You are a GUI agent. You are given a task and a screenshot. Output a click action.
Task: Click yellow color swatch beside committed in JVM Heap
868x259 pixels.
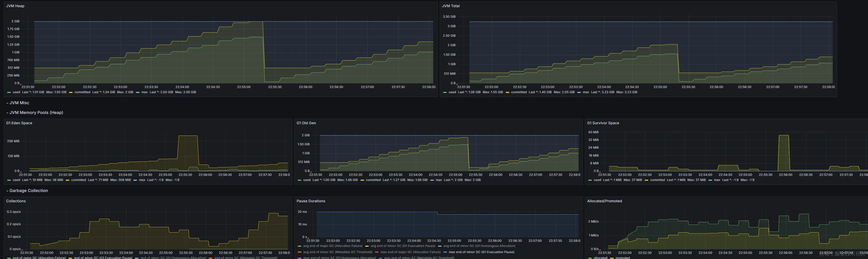(71, 92)
